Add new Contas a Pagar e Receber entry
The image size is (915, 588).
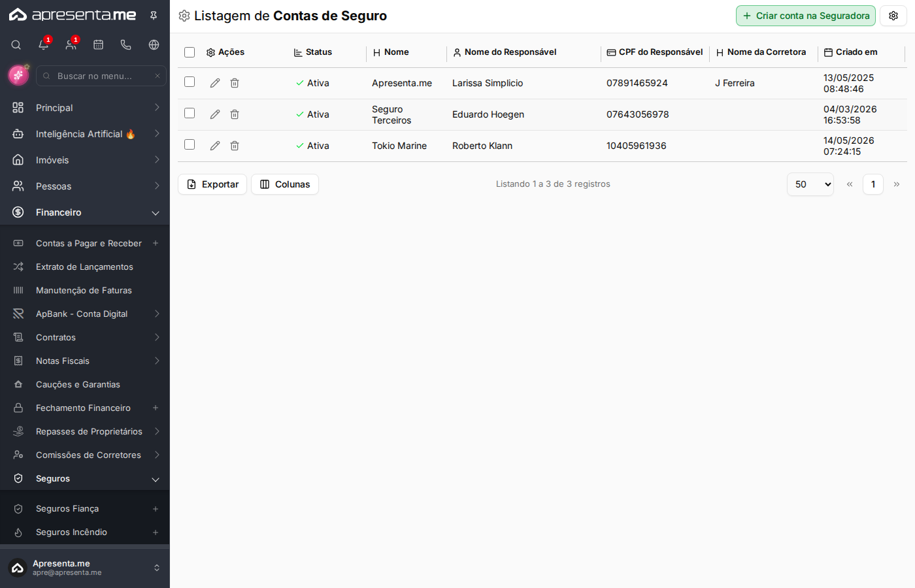coord(156,243)
